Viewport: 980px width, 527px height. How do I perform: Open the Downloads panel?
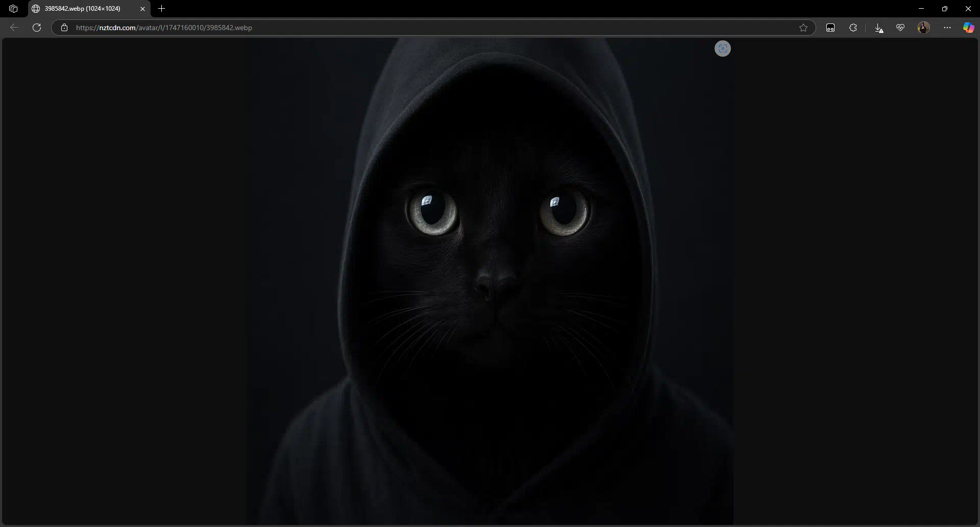(878, 28)
